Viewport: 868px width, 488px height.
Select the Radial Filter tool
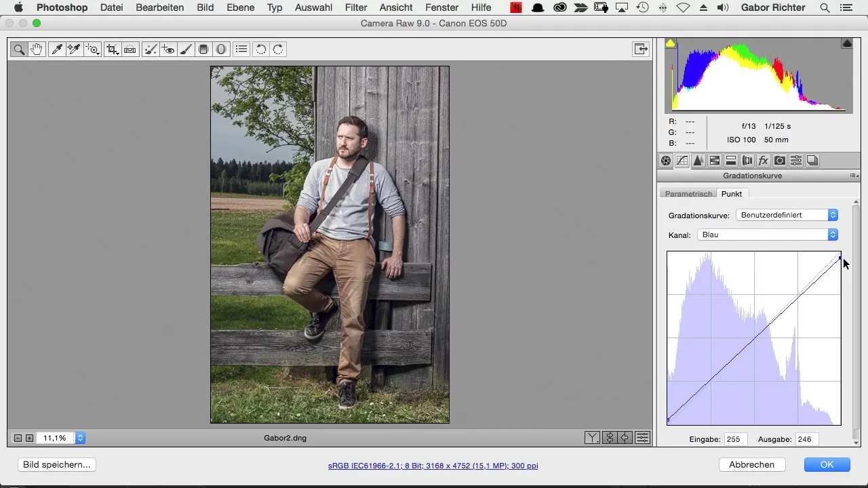220,49
